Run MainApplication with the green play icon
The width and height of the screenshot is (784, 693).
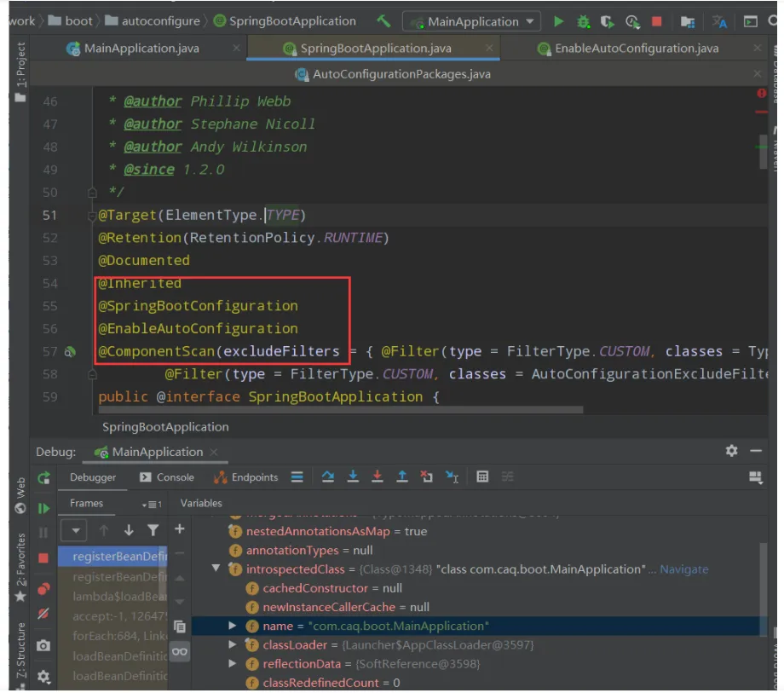coord(558,21)
